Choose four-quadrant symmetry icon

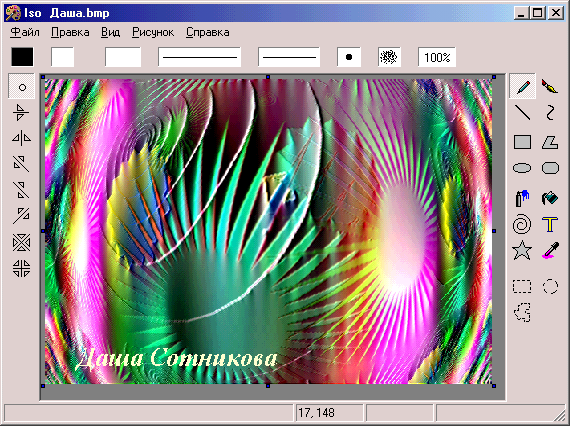(x=21, y=269)
